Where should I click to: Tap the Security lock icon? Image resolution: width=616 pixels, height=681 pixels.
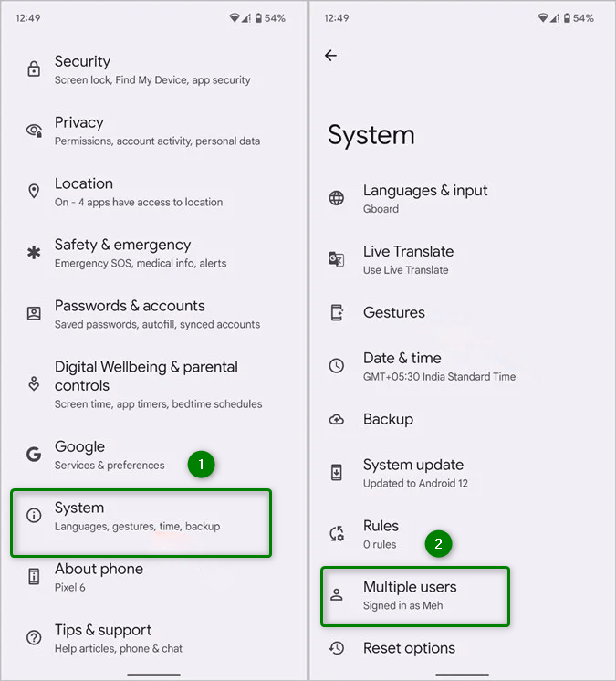(34, 69)
